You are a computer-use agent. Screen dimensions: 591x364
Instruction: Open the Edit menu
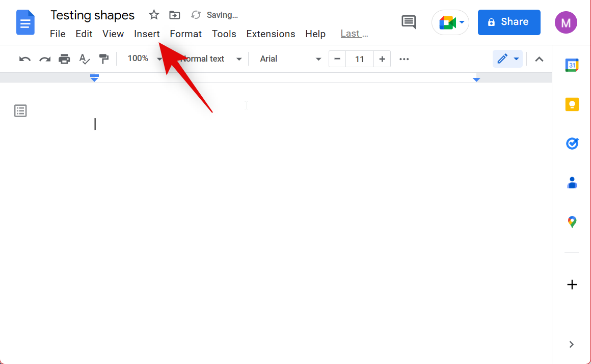pyautogui.click(x=84, y=34)
